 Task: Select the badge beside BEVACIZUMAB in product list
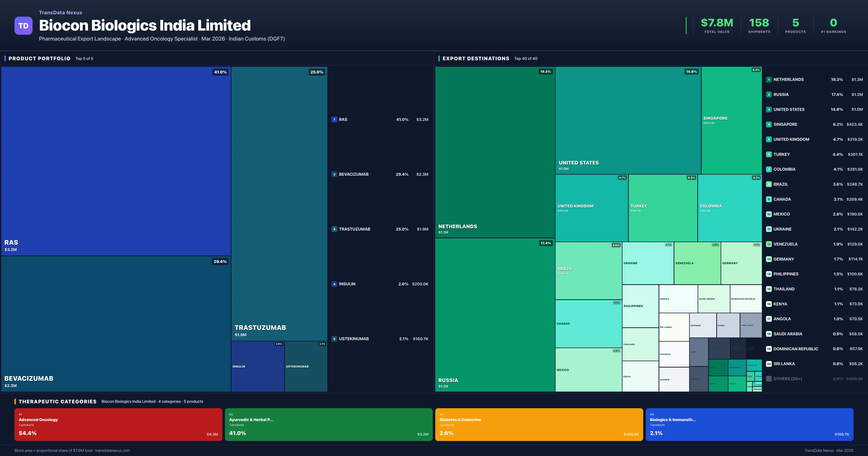click(x=334, y=174)
